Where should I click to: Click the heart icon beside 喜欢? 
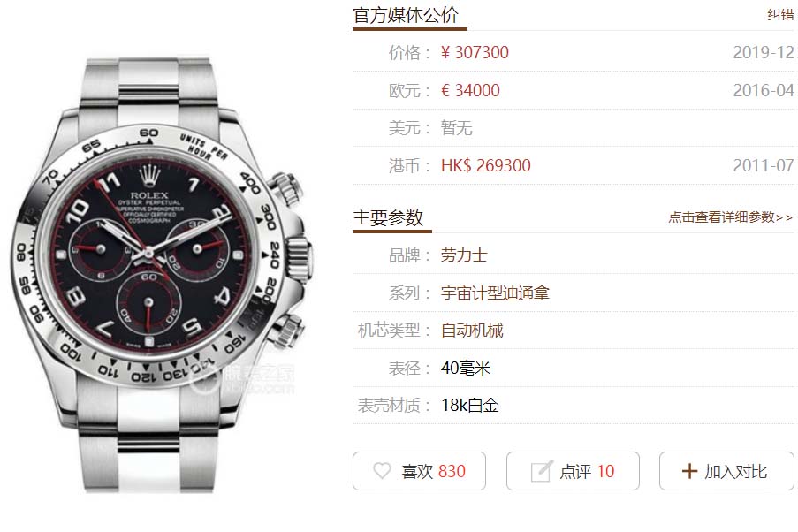tap(382, 471)
